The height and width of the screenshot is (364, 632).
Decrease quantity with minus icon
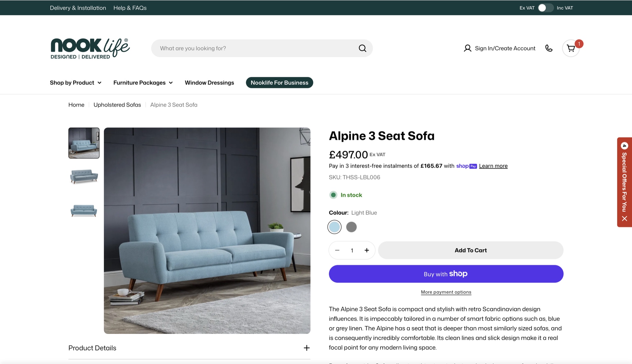coord(337,250)
